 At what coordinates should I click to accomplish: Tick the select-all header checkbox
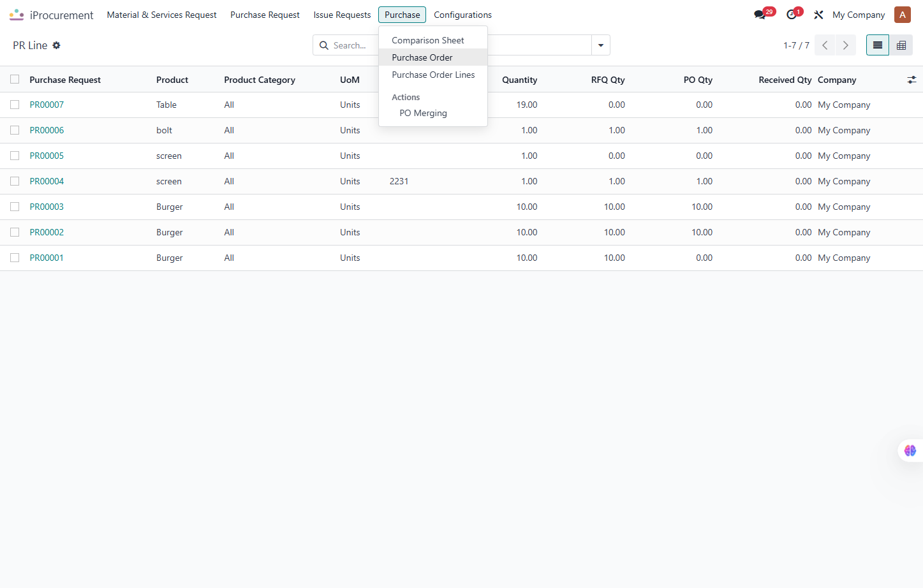[x=15, y=79]
